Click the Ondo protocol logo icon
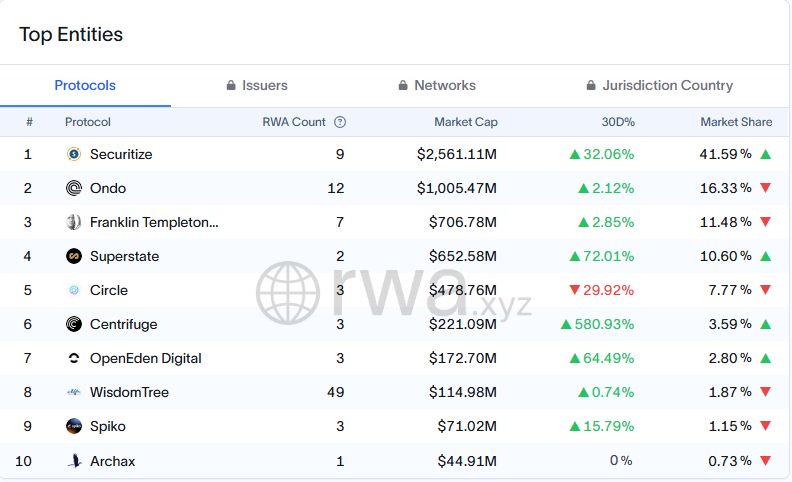This screenshot has width=792, height=482. coord(74,188)
